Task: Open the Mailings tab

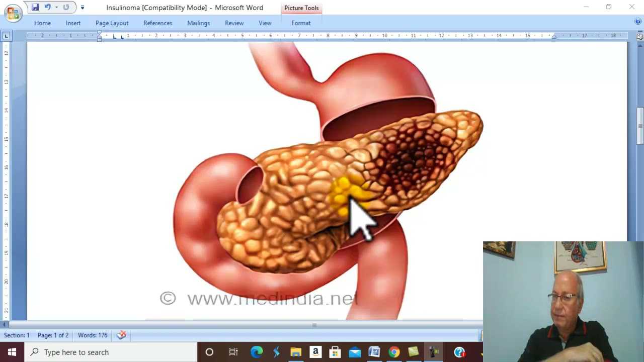Action: pos(198,23)
